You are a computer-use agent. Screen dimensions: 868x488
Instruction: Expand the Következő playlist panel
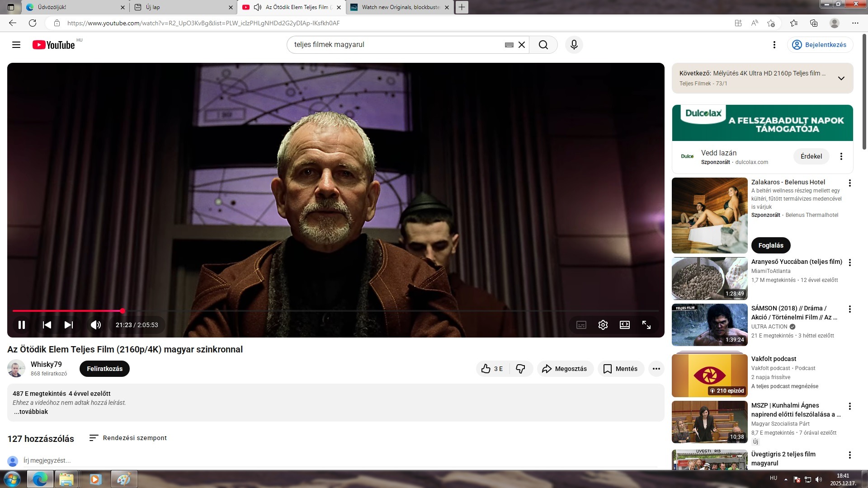[x=841, y=78]
